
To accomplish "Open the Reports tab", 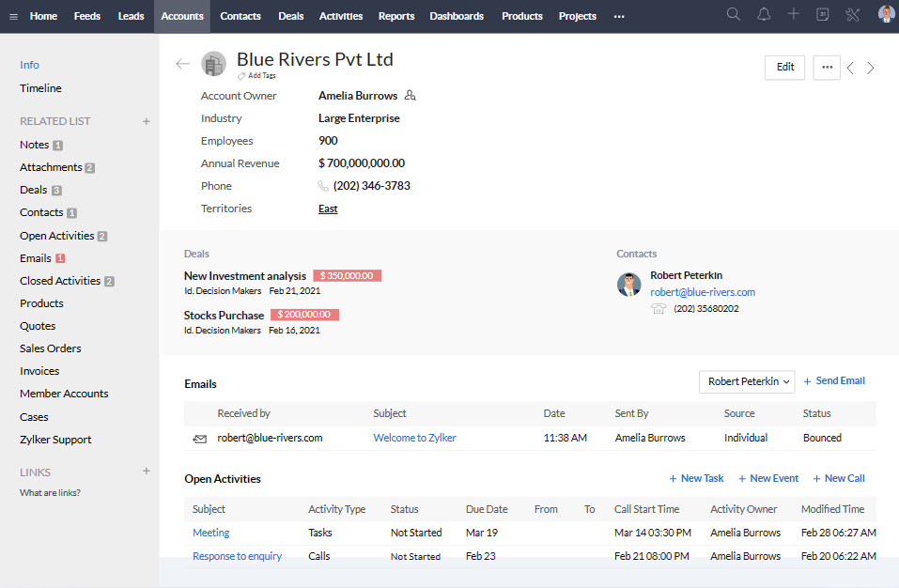I will point(396,16).
